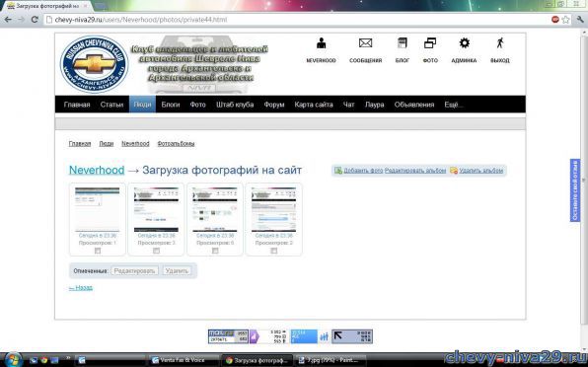Open the Neverhood profile icon

321,43
